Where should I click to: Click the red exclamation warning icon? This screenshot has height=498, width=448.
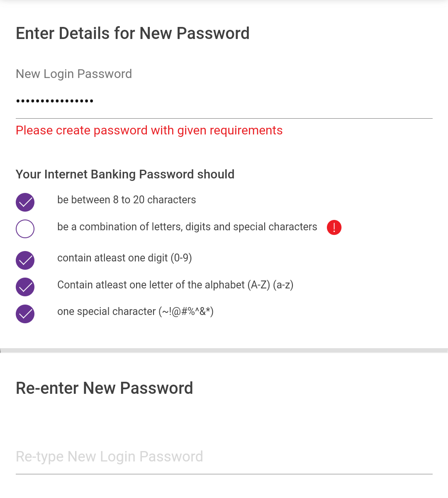[x=334, y=227]
